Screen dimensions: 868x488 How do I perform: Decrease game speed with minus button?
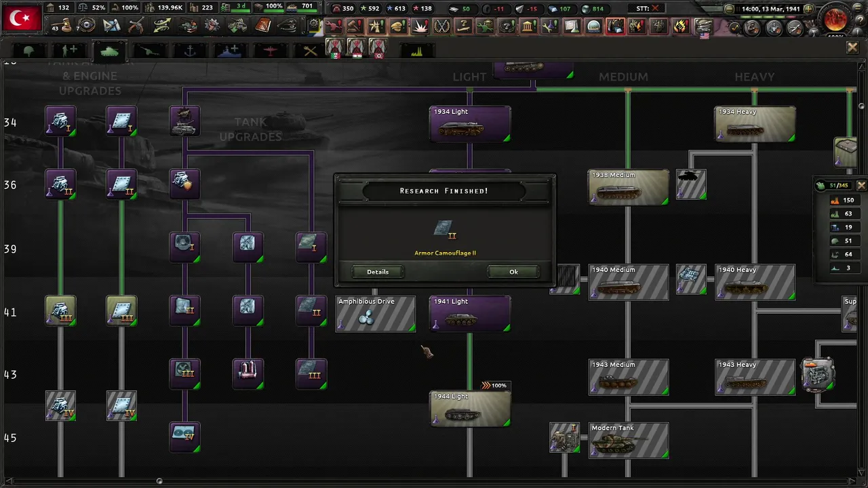[x=729, y=9]
